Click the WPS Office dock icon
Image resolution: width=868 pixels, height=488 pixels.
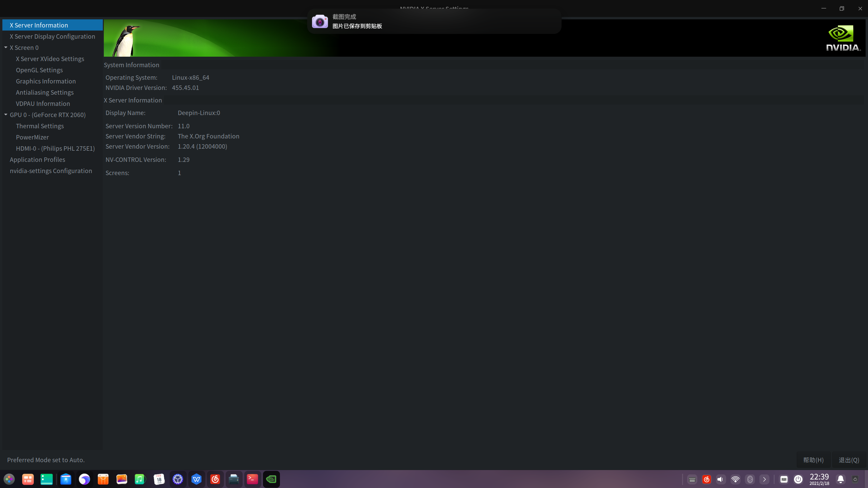[x=196, y=479]
